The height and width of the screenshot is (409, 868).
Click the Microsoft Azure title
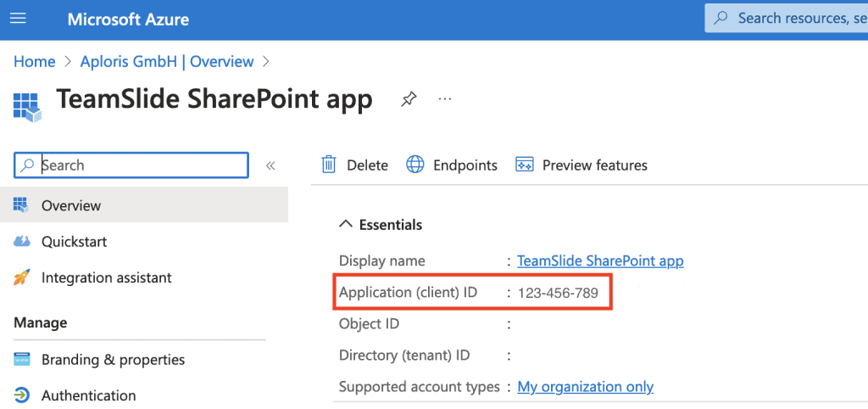click(x=128, y=20)
